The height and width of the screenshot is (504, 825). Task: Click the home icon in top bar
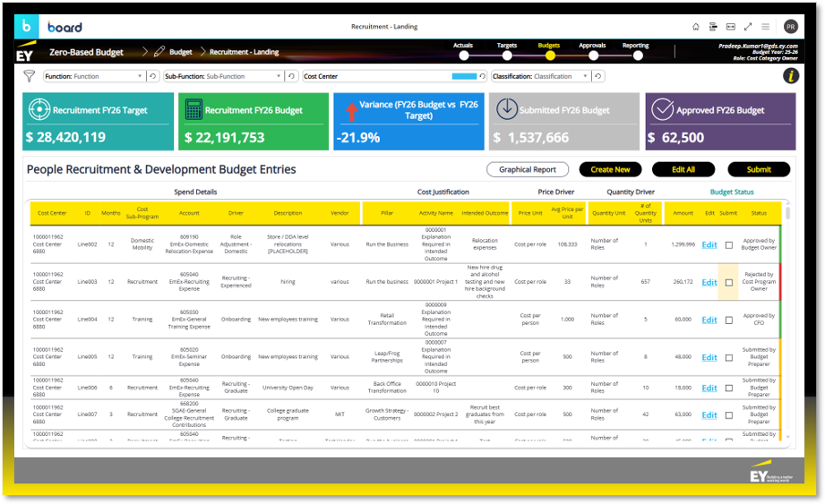tap(696, 27)
